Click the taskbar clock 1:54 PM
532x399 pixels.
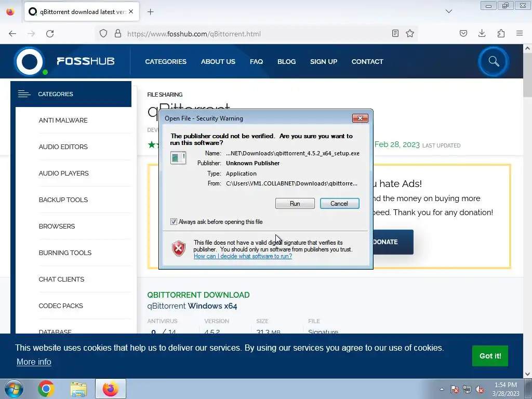tap(506, 385)
